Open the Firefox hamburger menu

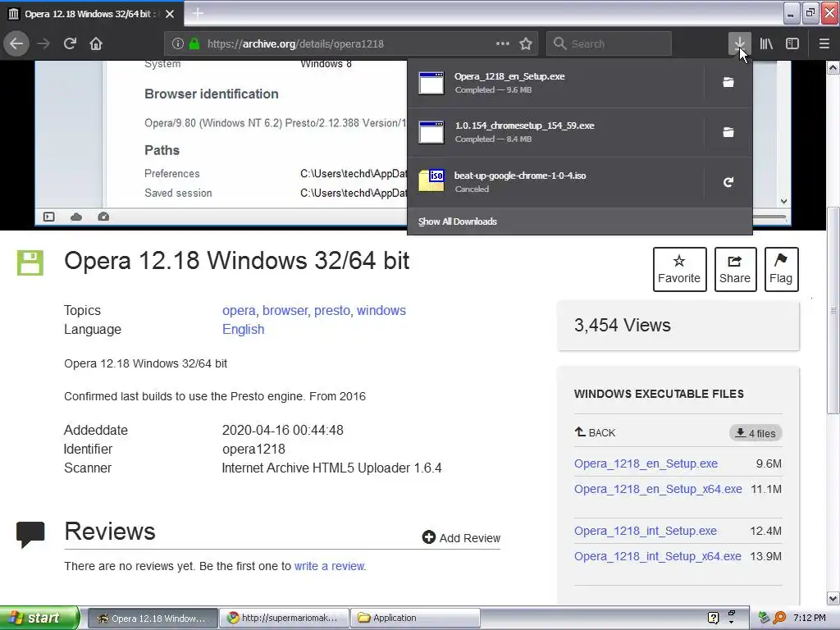(824, 43)
